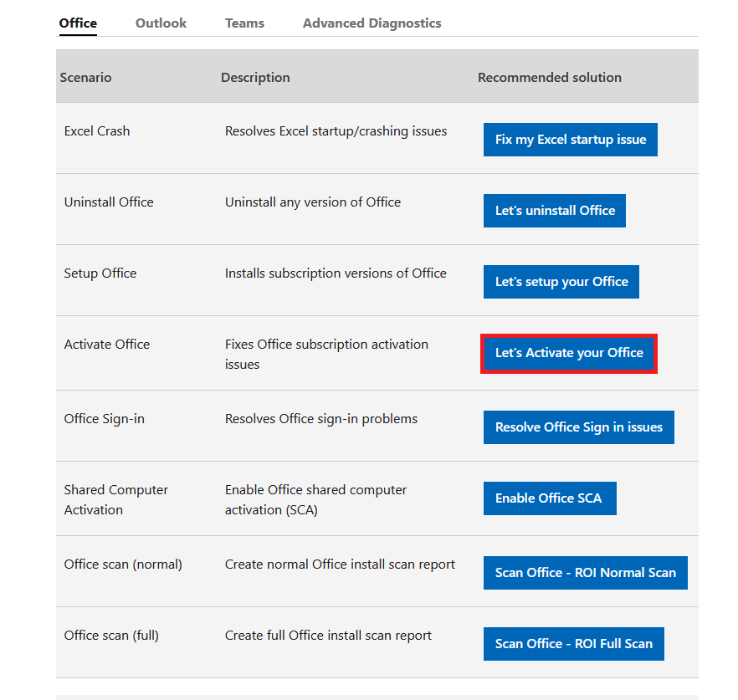Click the Enable Office SCA button

coord(550,498)
